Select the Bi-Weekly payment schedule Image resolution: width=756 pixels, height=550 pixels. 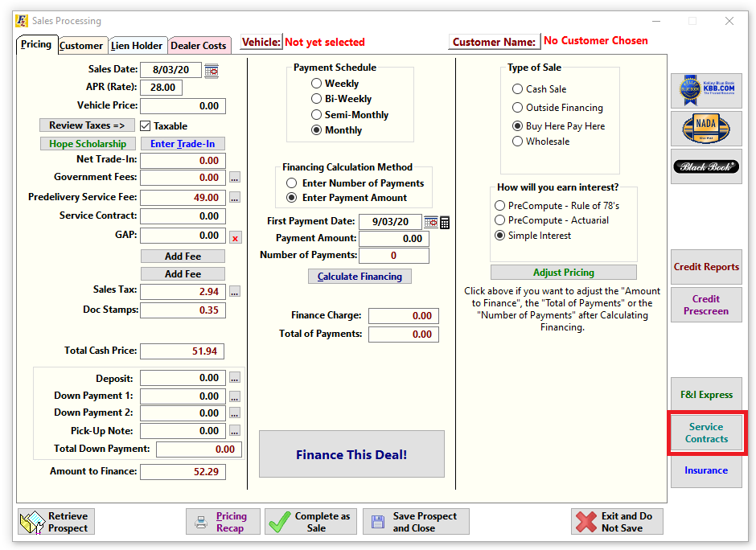[x=316, y=99]
